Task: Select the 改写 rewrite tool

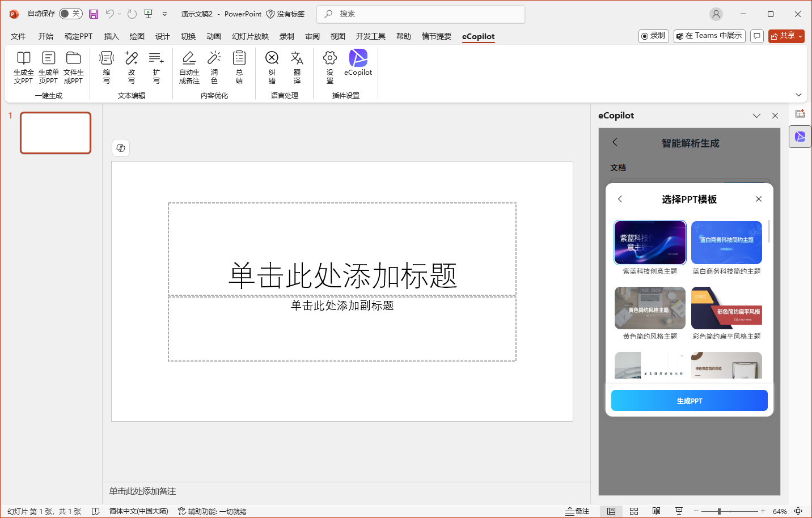Action: click(132, 58)
